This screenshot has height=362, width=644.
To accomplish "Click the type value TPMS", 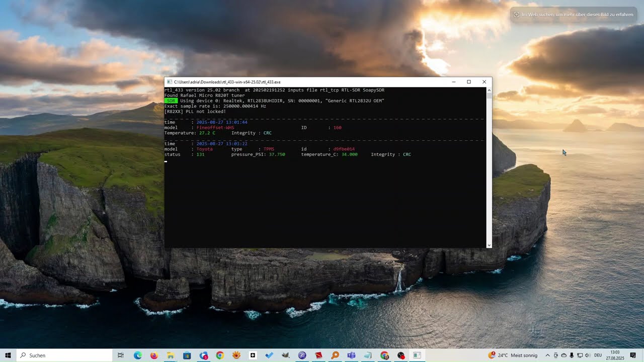I will coord(269,149).
